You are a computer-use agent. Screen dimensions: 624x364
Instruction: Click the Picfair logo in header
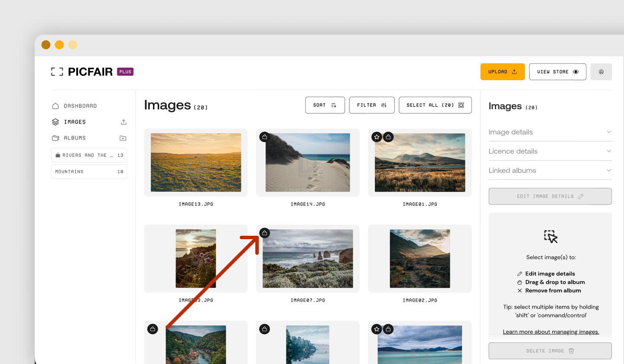coord(82,72)
